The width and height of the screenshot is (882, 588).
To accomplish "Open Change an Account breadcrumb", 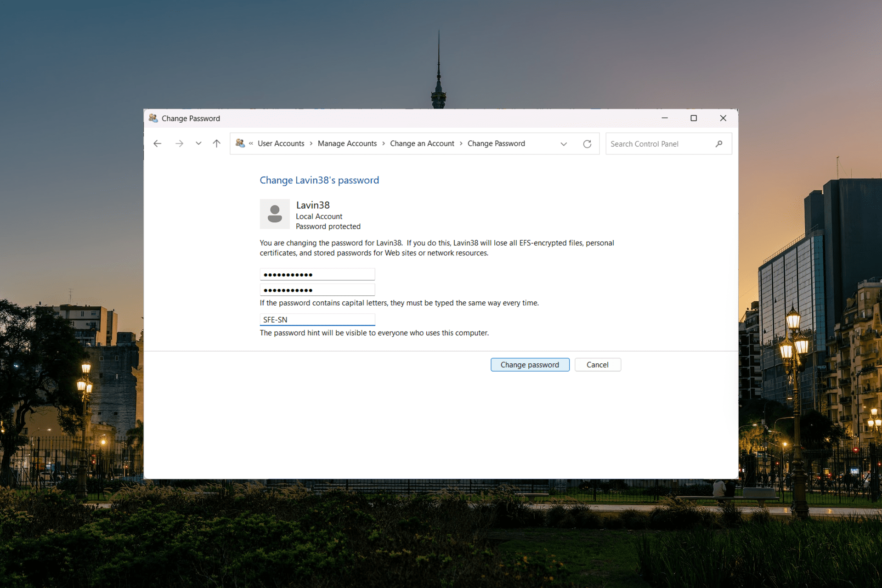I will pyautogui.click(x=422, y=143).
